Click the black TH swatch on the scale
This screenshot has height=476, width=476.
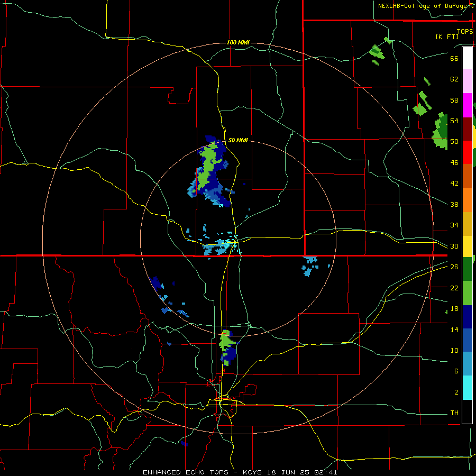467,411
